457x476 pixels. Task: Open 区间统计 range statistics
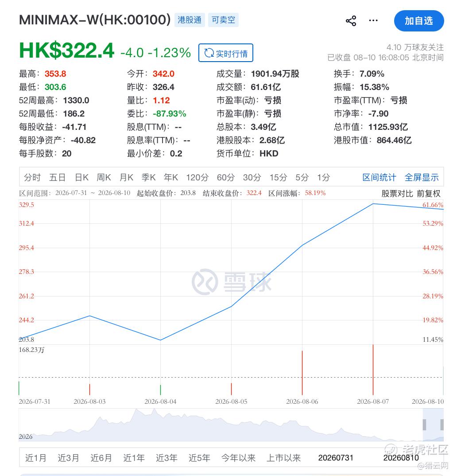379,177
